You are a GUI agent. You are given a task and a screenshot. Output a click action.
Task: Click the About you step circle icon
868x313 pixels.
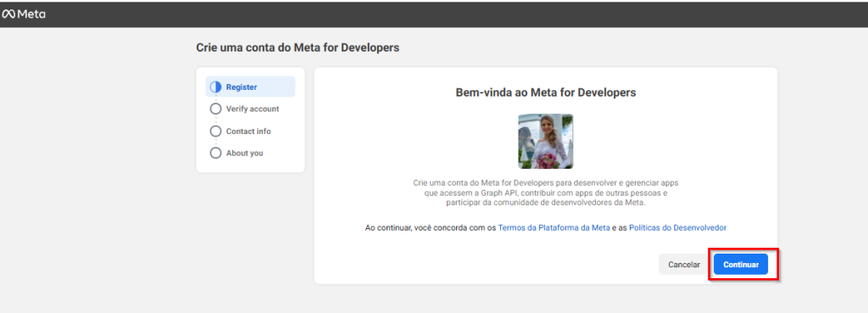click(216, 153)
